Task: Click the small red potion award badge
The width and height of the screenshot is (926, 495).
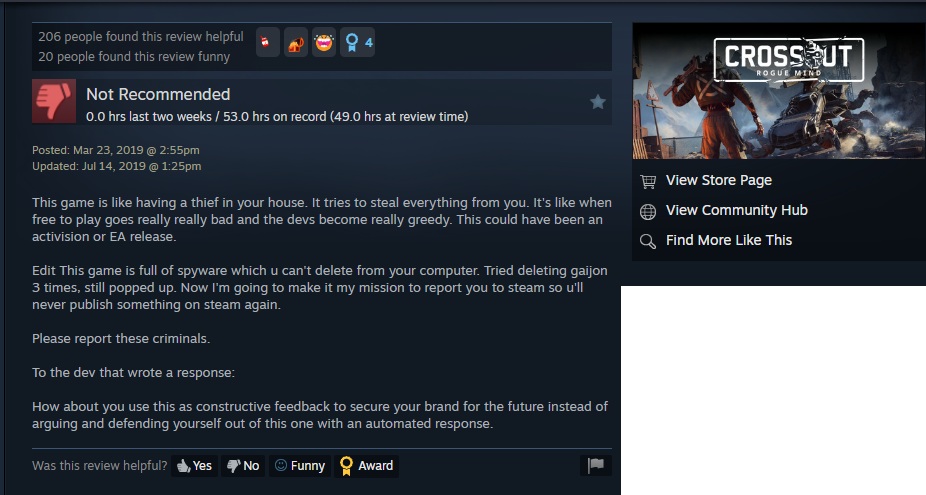Action: pyautogui.click(x=268, y=43)
